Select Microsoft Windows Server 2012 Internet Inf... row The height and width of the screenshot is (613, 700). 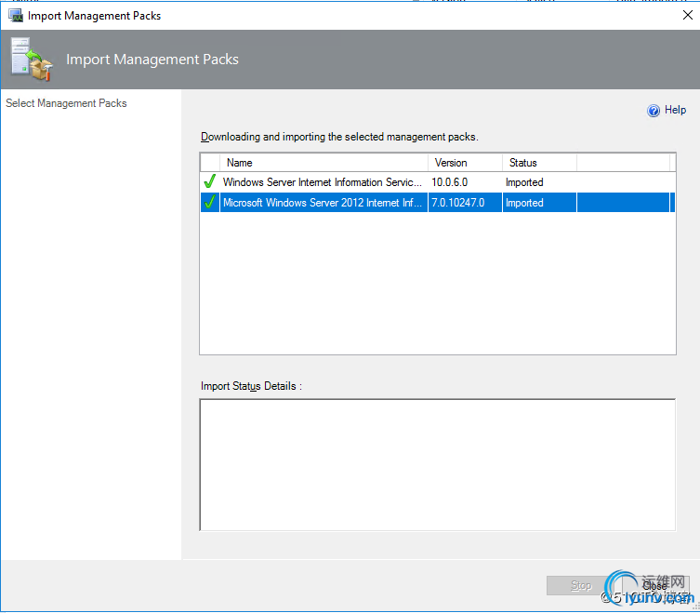tap(438, 203)
